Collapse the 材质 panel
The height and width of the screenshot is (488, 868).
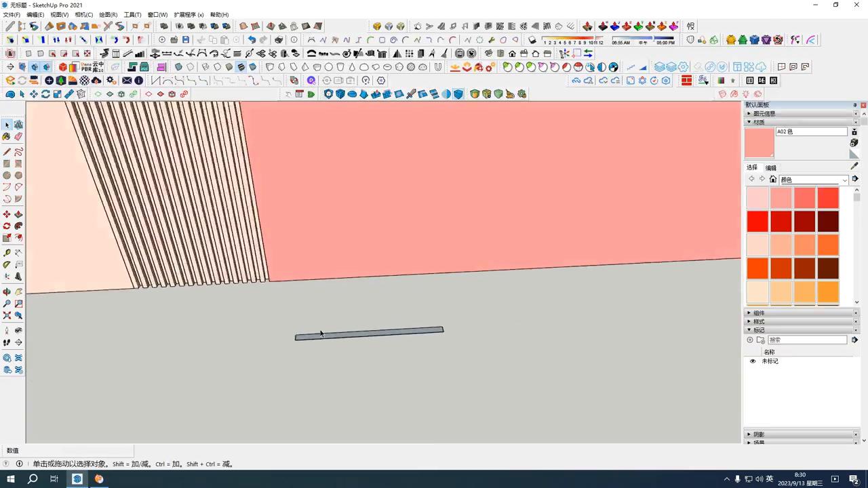pos(749,122)
